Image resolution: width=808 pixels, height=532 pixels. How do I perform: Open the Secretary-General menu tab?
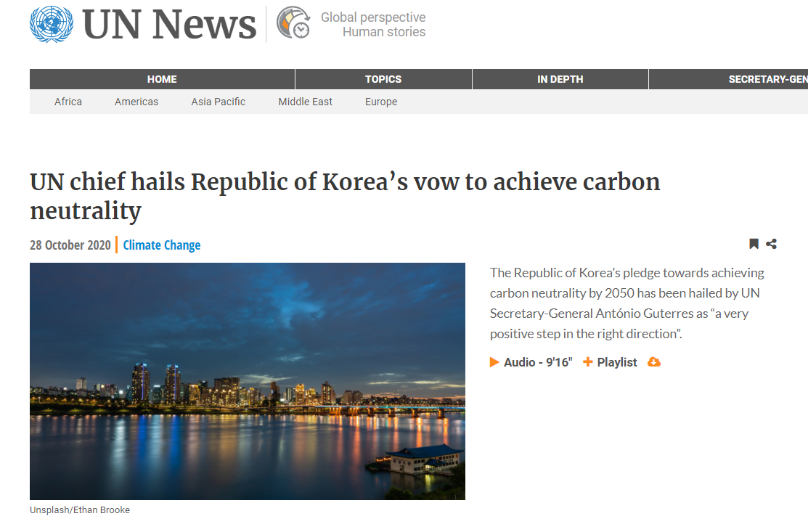pyautogui.click(x=767, y=79)
